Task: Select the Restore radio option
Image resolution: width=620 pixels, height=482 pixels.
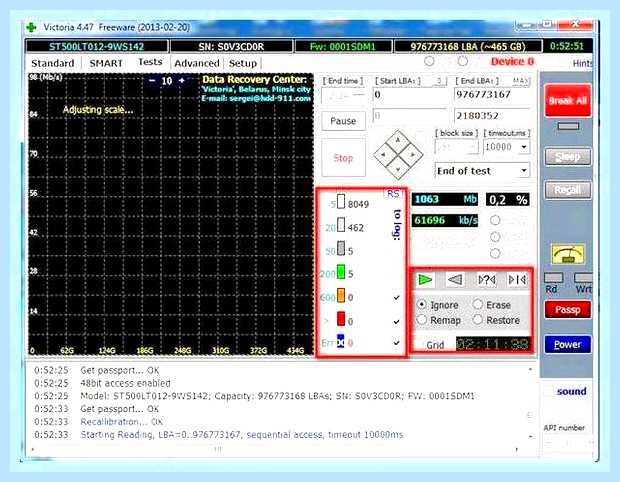Action: pos(478,319)
